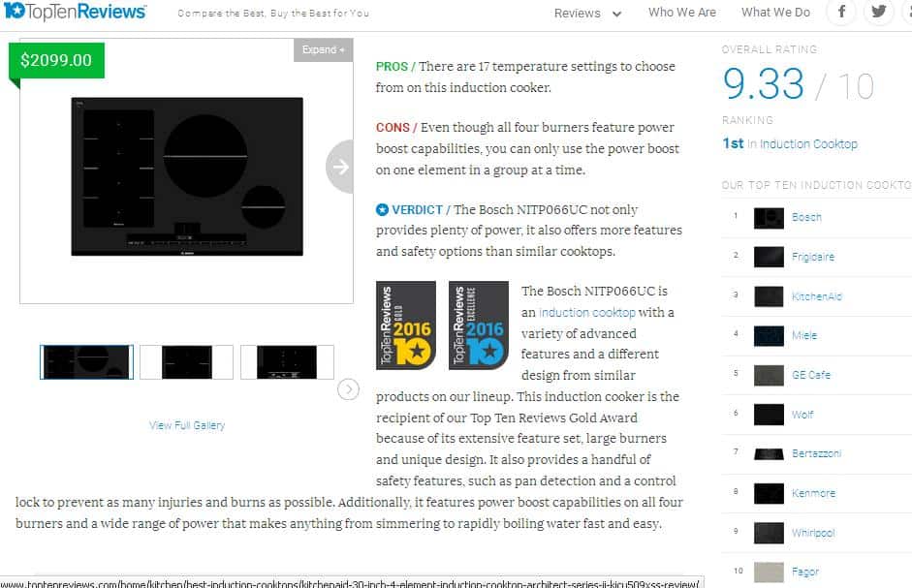Click the Whirlpool product thumbnail in ranking
This screenshot has width=912, height=588.
(769, 534)
